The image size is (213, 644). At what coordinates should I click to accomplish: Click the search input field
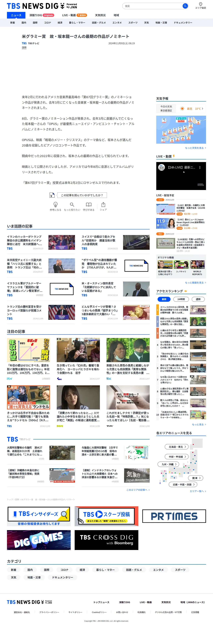point(152,6)
